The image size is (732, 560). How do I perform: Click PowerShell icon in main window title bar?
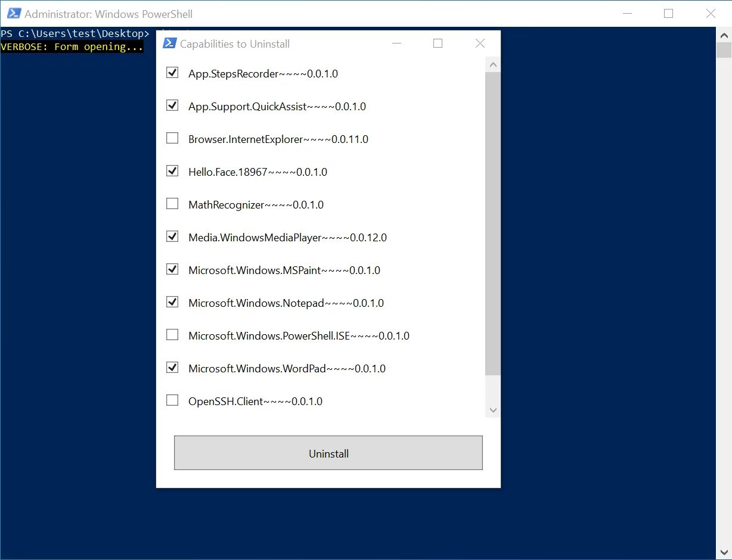click(x=14, y=14)
